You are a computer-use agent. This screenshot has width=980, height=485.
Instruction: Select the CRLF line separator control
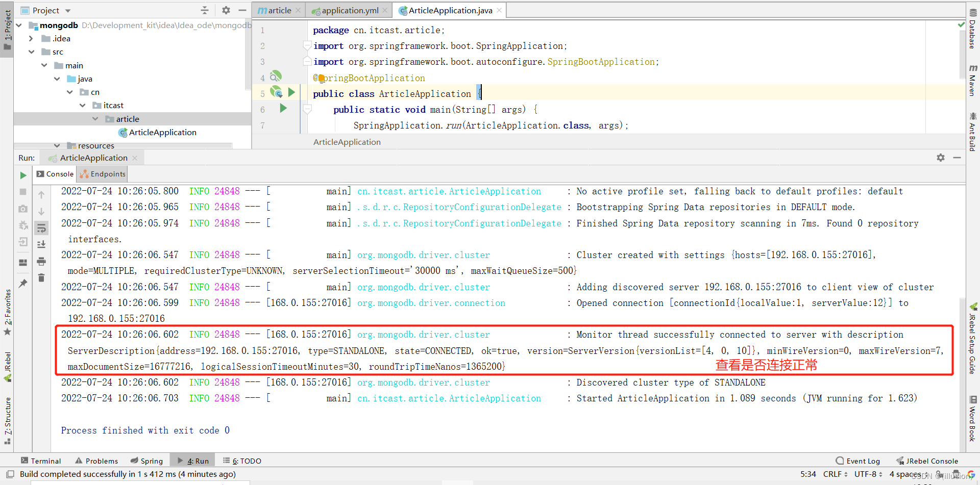point(834,474)
